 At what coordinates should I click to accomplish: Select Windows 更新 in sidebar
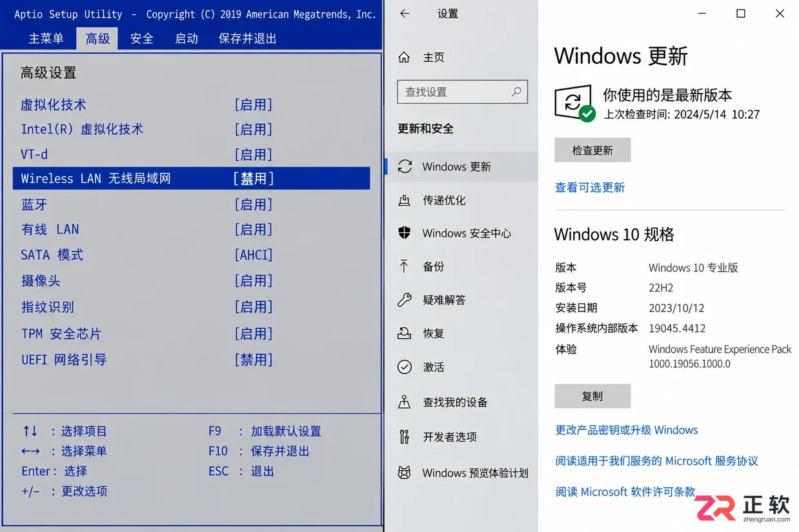(461, 166)
